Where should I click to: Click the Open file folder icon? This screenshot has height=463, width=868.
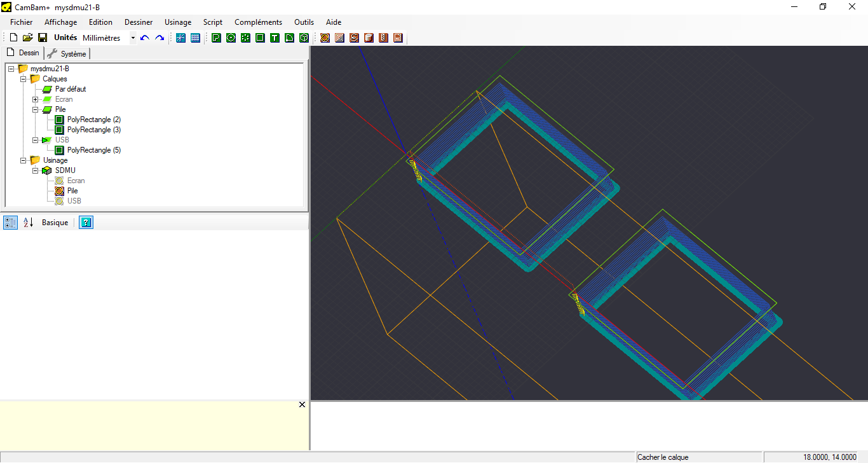[x=28, y=38]
